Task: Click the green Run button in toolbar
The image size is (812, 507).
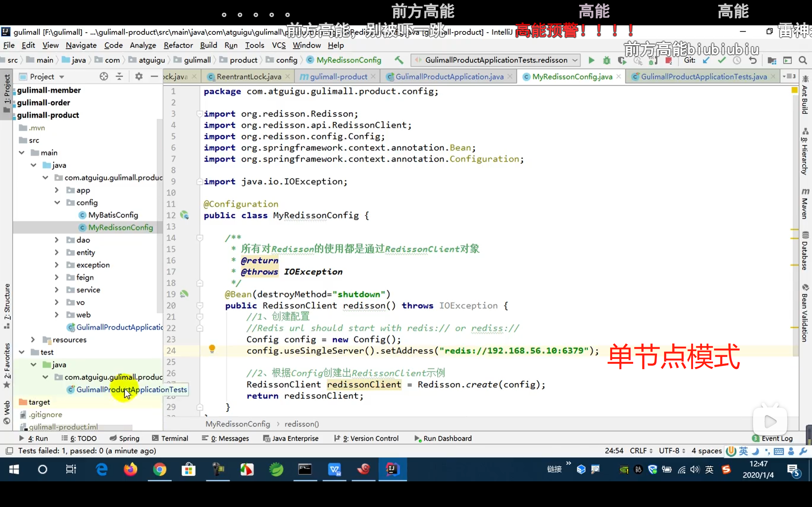Action: pyautogui.click(x=591, y=60)
